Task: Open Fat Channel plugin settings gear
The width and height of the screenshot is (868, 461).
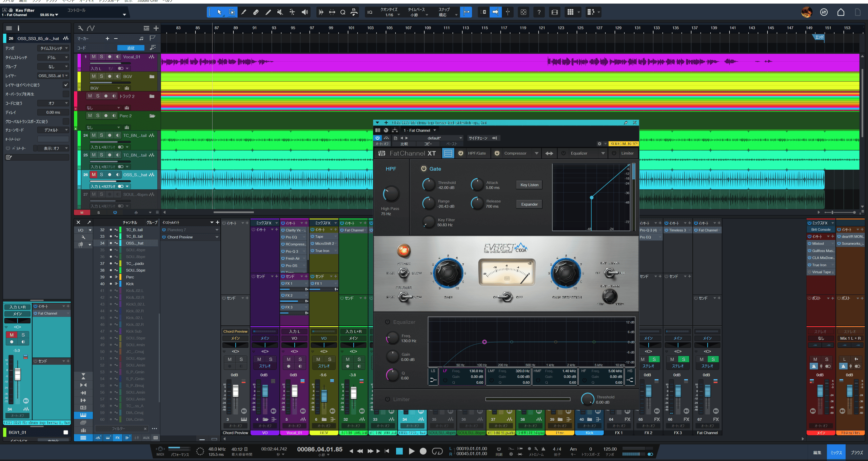Action: [x=599, y=144]
